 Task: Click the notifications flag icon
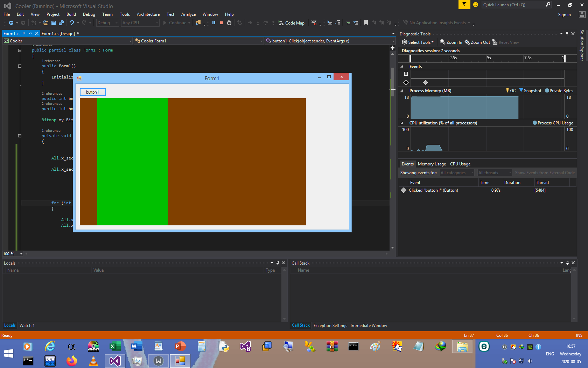tap(464, 5)
